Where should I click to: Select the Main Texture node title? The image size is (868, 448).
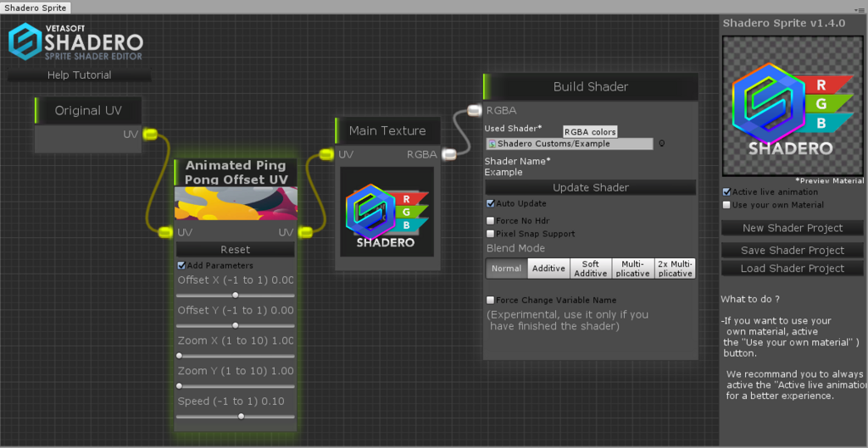[x=387, y=130]
